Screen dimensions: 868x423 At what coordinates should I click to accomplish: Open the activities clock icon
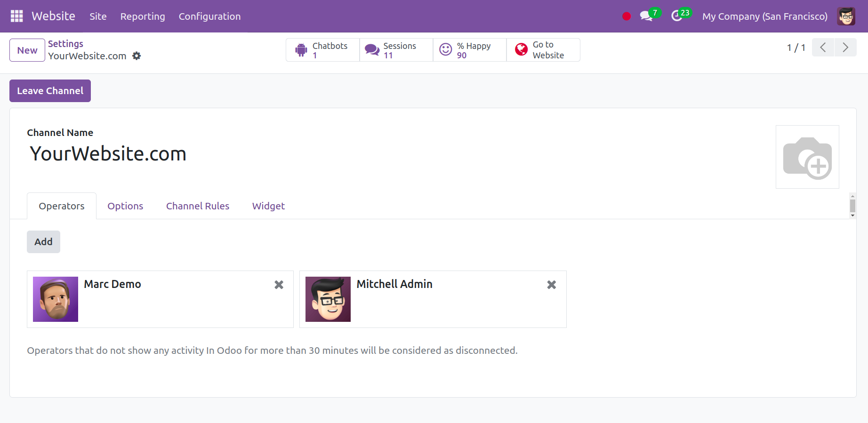[x=677, y=16]
